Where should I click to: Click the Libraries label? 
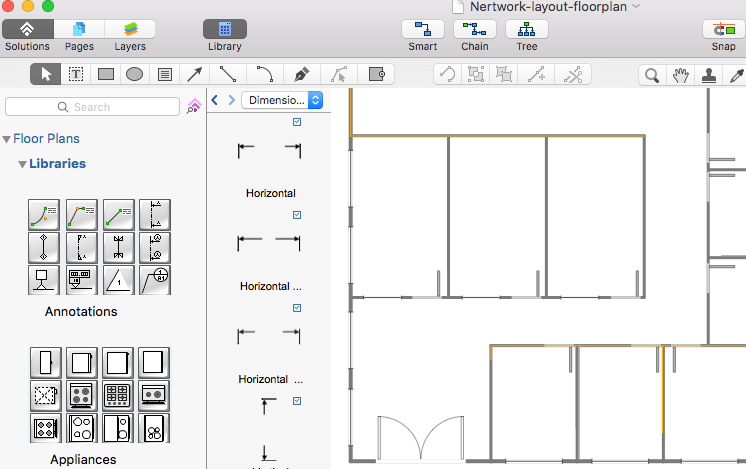pyautogui.click(x=58, y=164)
